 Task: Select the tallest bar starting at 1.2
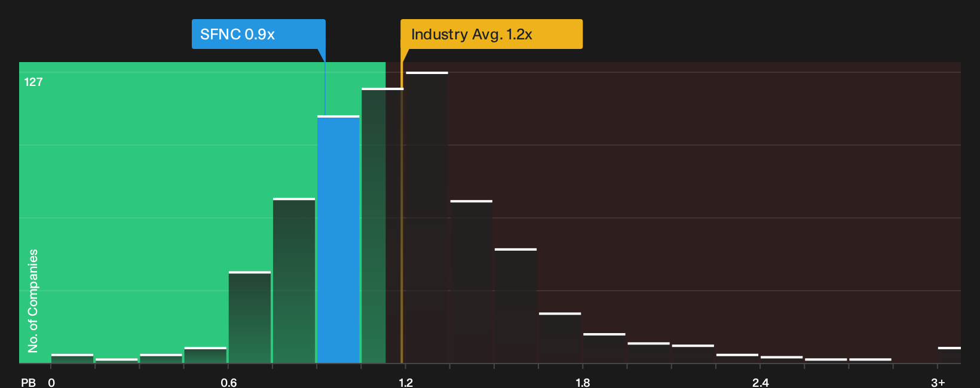pyautogui.click(x=427, y=218)
